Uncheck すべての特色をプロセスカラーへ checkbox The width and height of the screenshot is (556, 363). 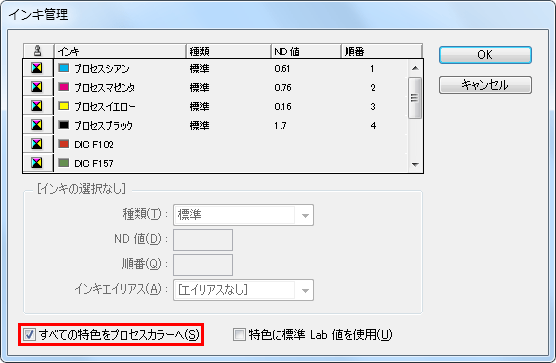(x=29, y=335)
